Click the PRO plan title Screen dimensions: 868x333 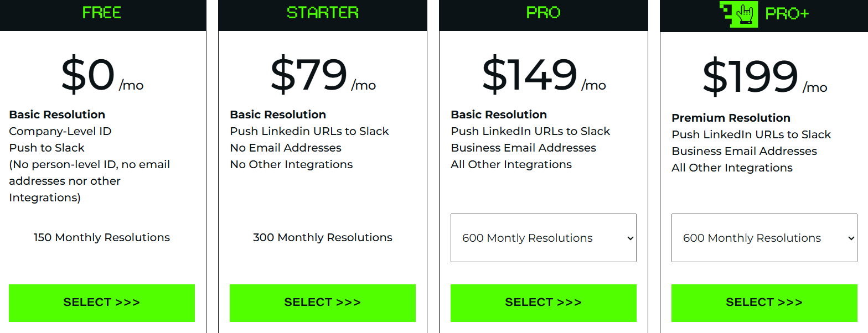[543, 13]
